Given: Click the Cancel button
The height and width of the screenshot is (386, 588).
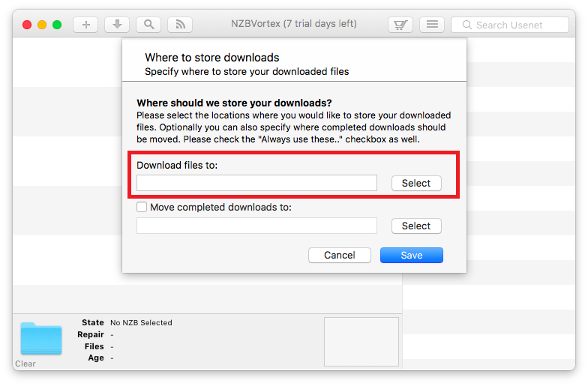Looking at the screenshot, I should [339, 255].
